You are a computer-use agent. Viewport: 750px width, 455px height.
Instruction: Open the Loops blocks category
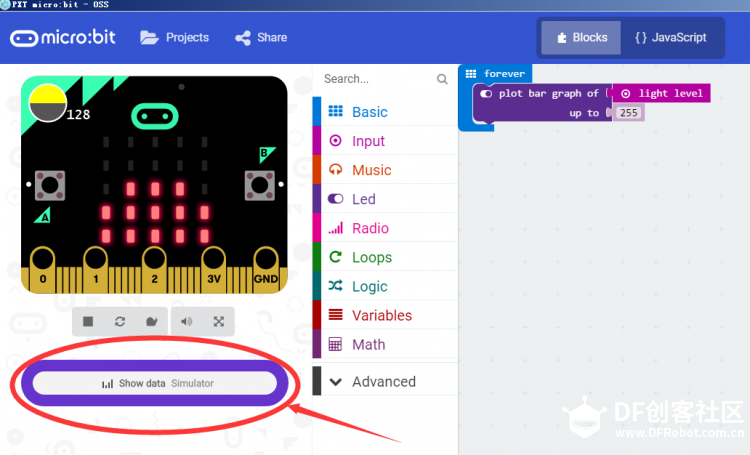(x=386, y=257)
